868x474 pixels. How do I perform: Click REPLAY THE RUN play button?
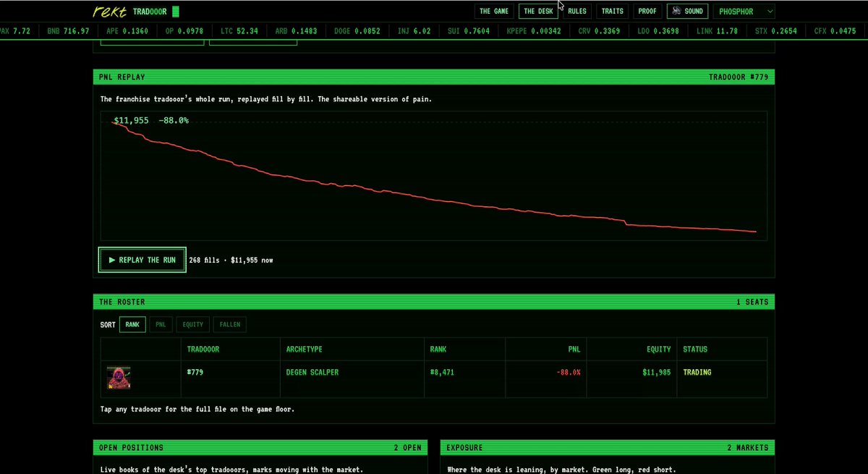pyautogui.click(x=142, y=260)
